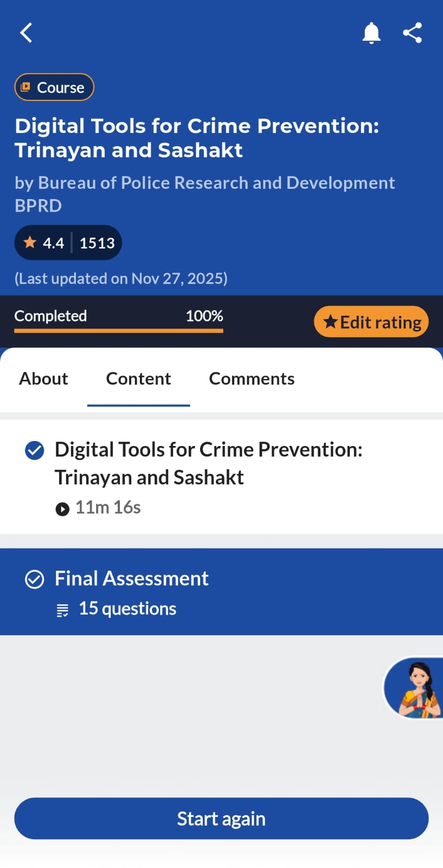Open notifications bell icon
This screenshot has width=443, height=868.
coord(371,33)
